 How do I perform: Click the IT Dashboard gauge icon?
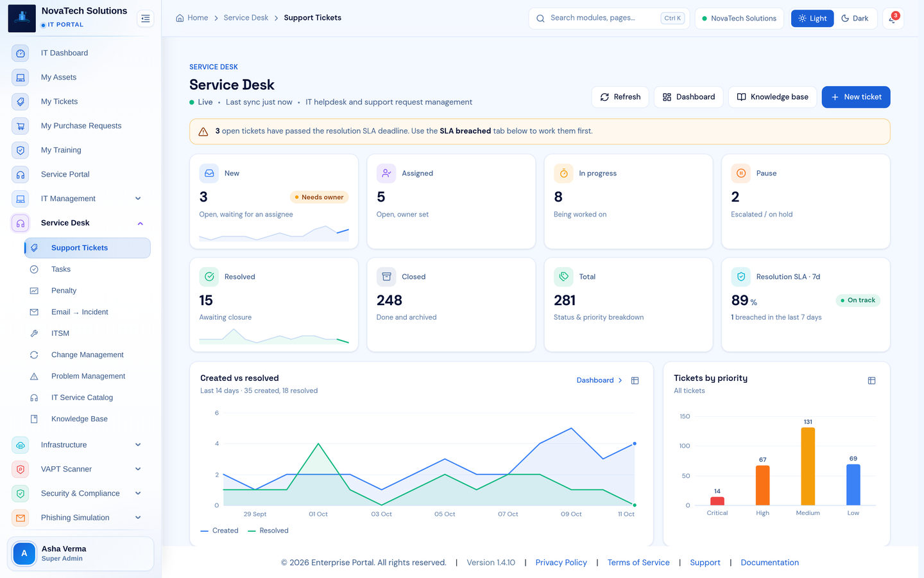(21, 53)
